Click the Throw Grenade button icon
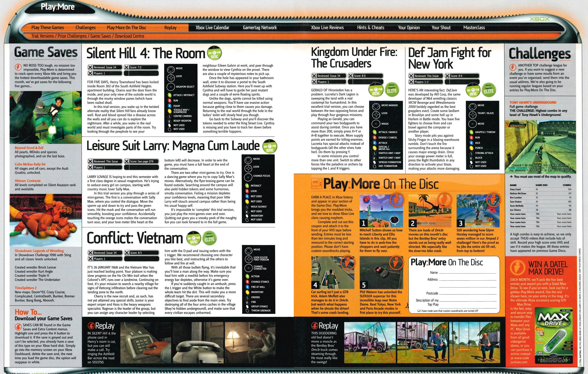Image resolution: width=588 pixels, height=374 pixels. tap(247, 311)
